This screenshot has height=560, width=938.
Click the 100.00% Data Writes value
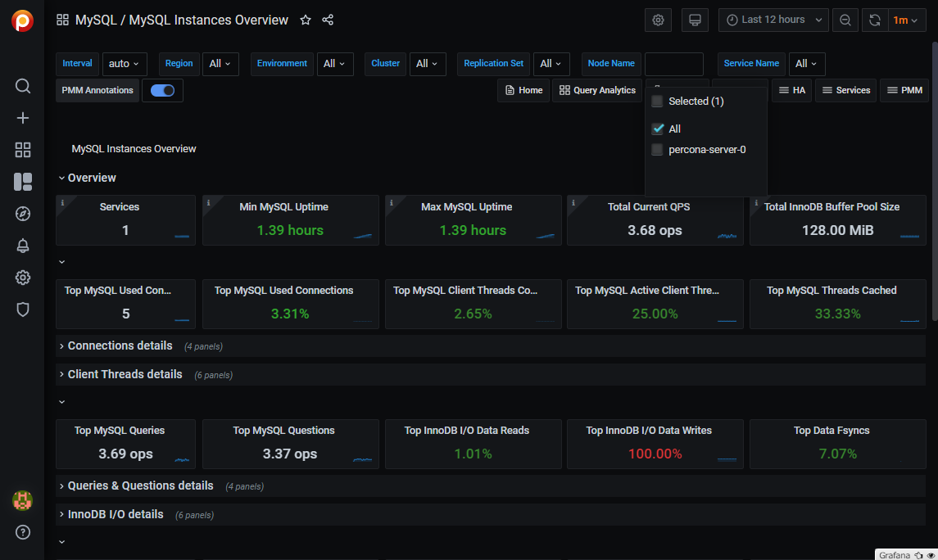655,454
